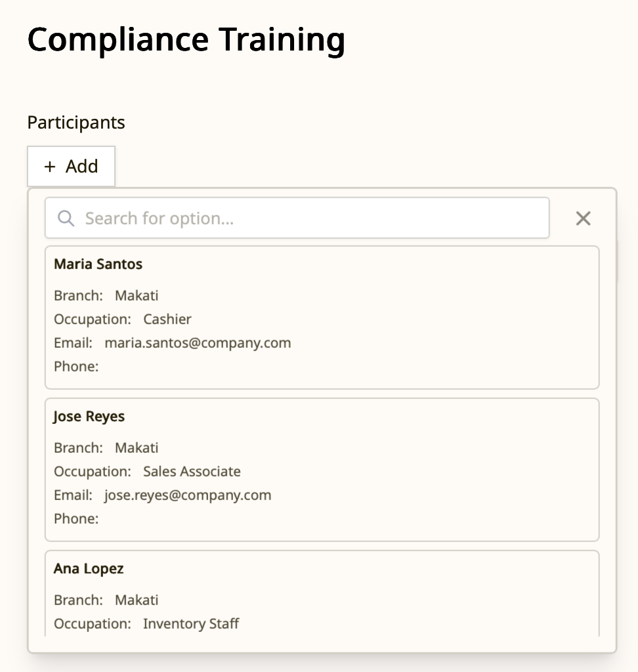
Task: Select the Maria Santos card
Action: (322, 318)
